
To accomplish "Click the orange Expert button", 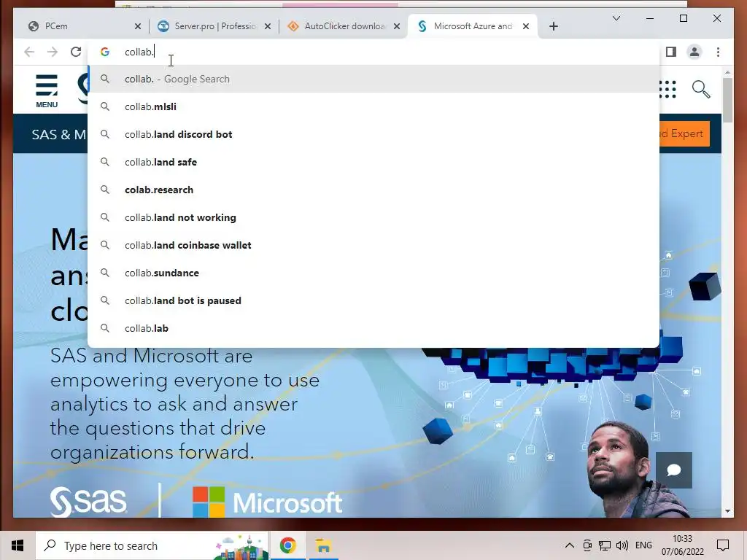I will click(684, 134).
